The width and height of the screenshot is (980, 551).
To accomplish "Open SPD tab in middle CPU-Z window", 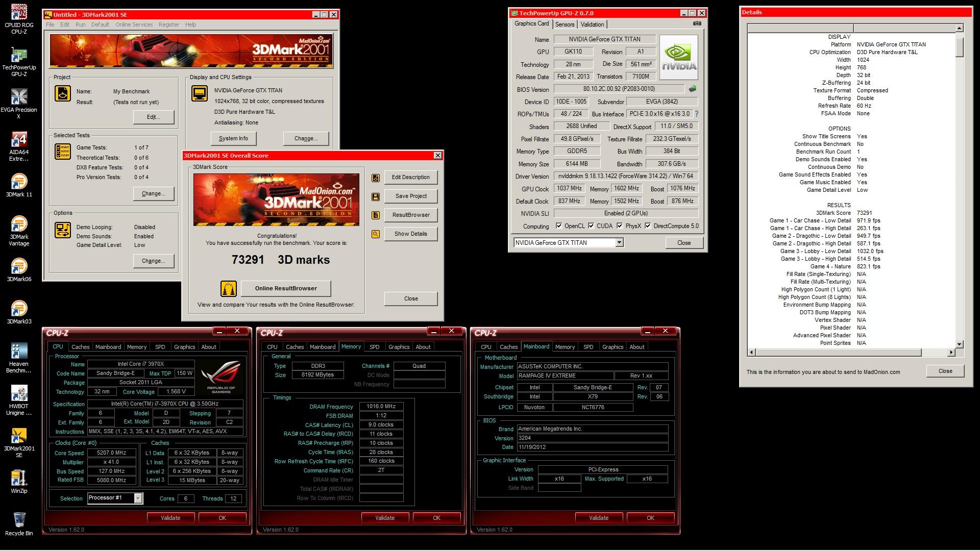I will tap(375, 347).
